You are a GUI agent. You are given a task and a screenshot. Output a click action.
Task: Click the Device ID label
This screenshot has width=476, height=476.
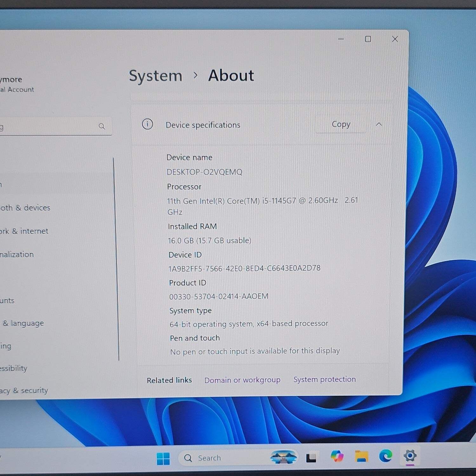(185, 255)
